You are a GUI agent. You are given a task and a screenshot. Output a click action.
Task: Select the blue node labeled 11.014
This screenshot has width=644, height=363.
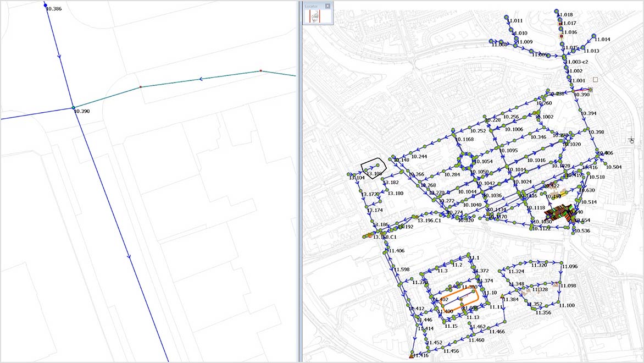click(594, 36)
